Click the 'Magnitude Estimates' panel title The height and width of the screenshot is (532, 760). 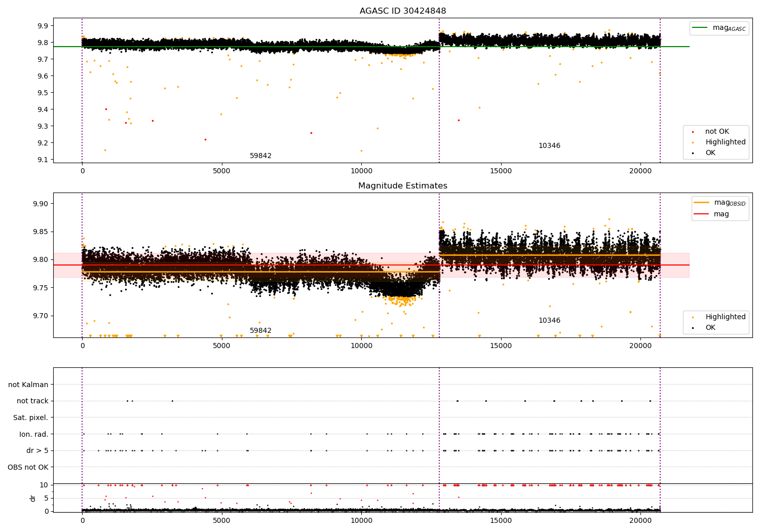point(403,186)
